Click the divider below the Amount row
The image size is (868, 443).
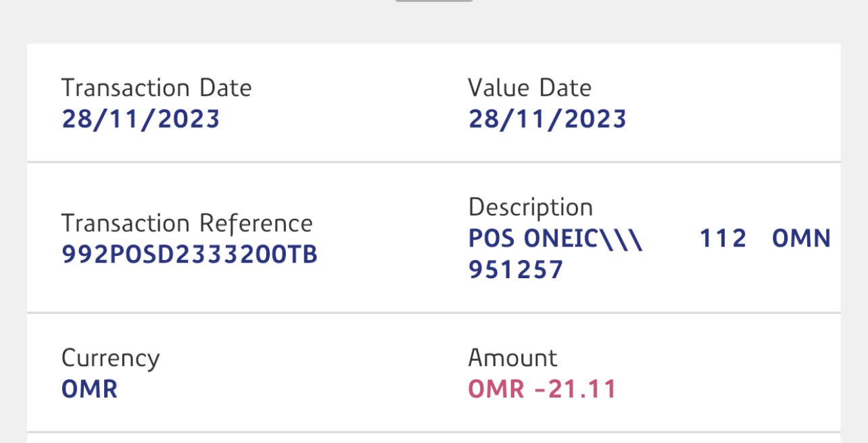433,432
